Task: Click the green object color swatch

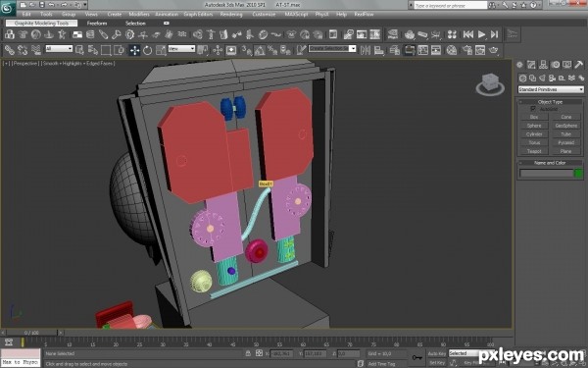Action: (578, 173)
